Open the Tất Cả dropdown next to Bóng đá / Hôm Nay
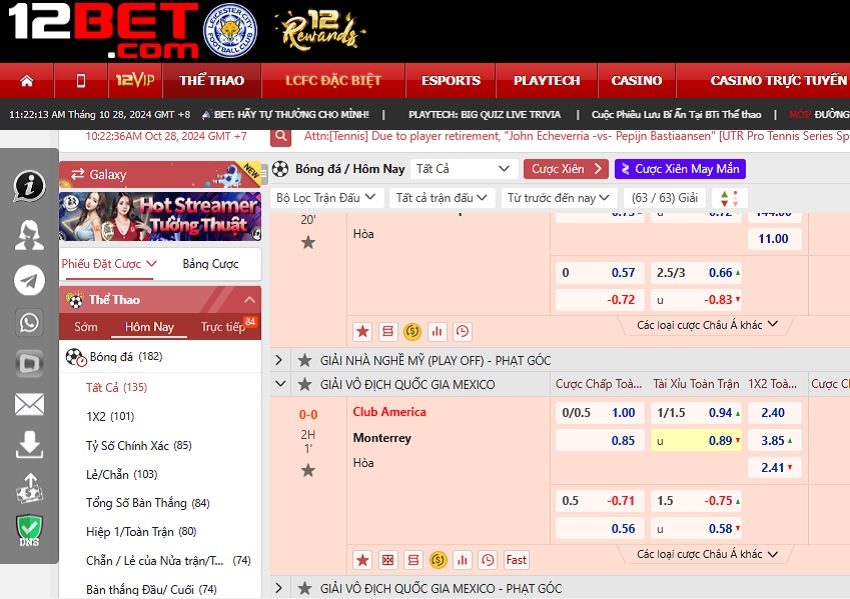The height and width of the screenshot is (599, 850). coord(462,169)
